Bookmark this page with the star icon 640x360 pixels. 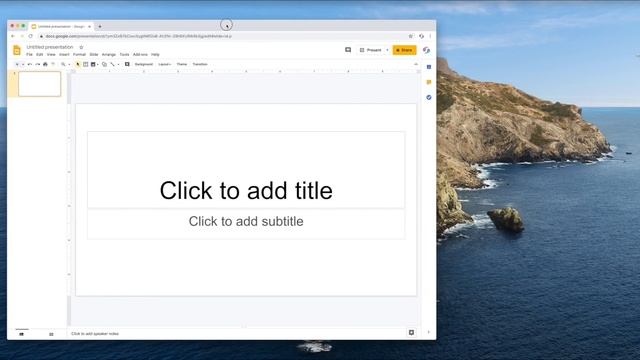coord(411,36)
